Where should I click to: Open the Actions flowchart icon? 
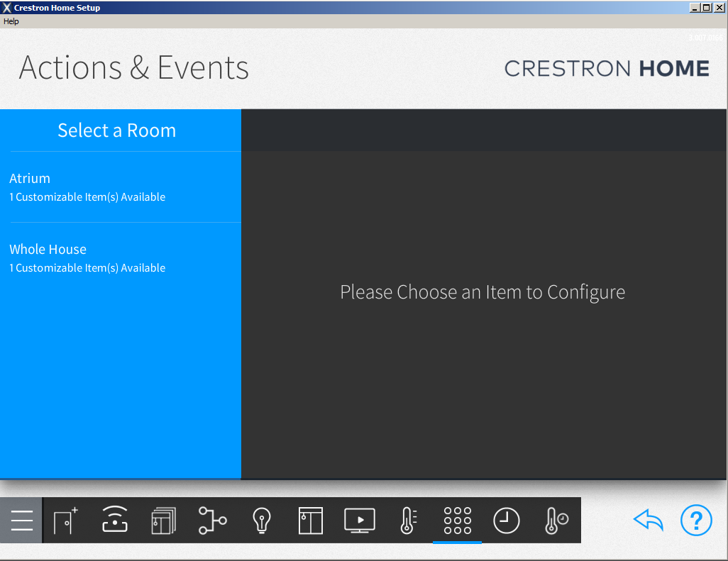click(213, 520)
